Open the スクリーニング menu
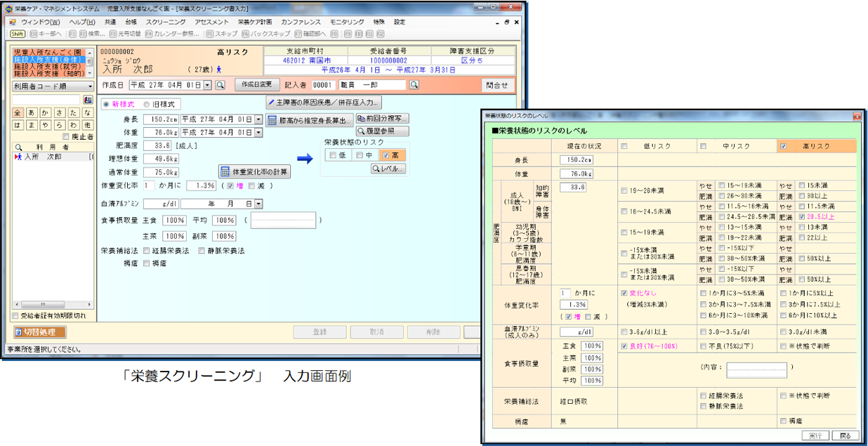Screen dimensions: 868x446 [x=166, y=22]
